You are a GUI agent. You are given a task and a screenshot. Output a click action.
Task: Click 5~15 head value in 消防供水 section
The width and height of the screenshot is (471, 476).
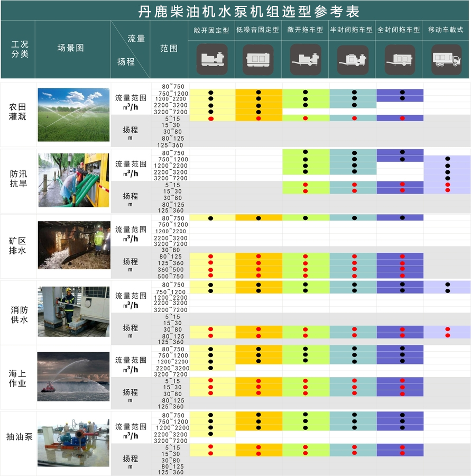point(172,317)
